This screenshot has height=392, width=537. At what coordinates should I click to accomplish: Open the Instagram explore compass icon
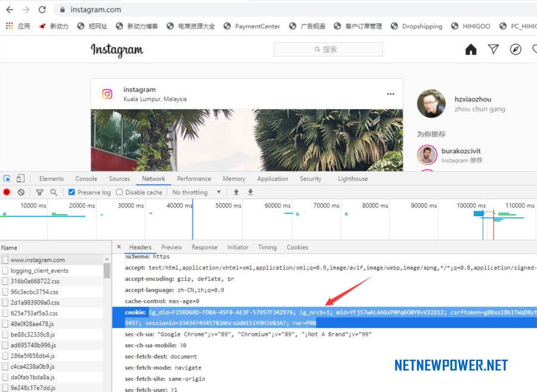pos(516,50)
